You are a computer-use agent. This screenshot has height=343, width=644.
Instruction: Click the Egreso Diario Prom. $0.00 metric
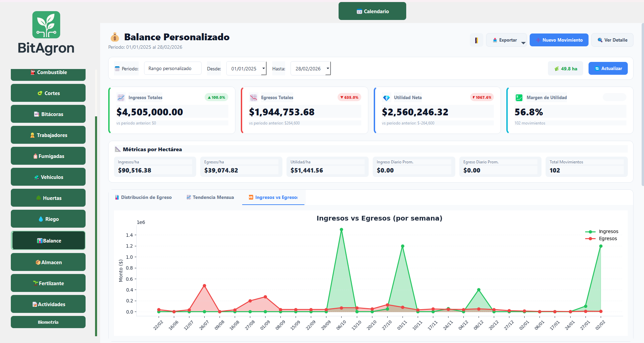pos(500,167)
